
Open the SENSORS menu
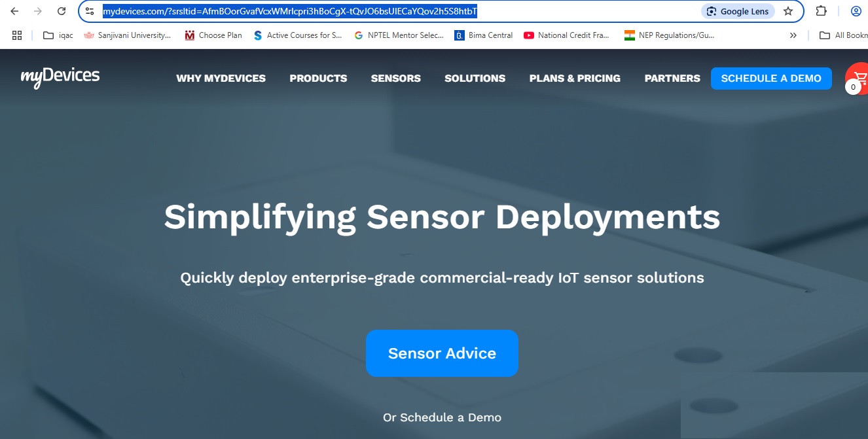(x=396, y=79)
